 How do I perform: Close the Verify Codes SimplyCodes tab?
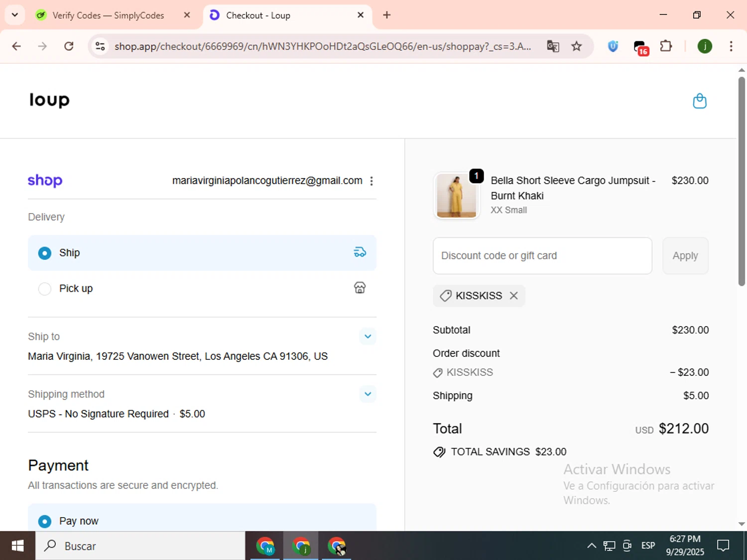[187, 15]
